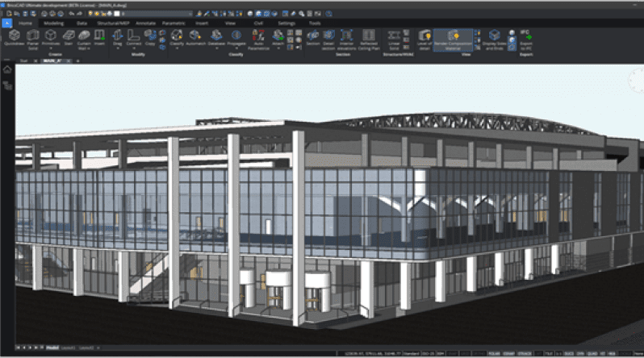The image size is (644, 358).
Task: Select the Quickdraw tool
Action: (14, 39)
